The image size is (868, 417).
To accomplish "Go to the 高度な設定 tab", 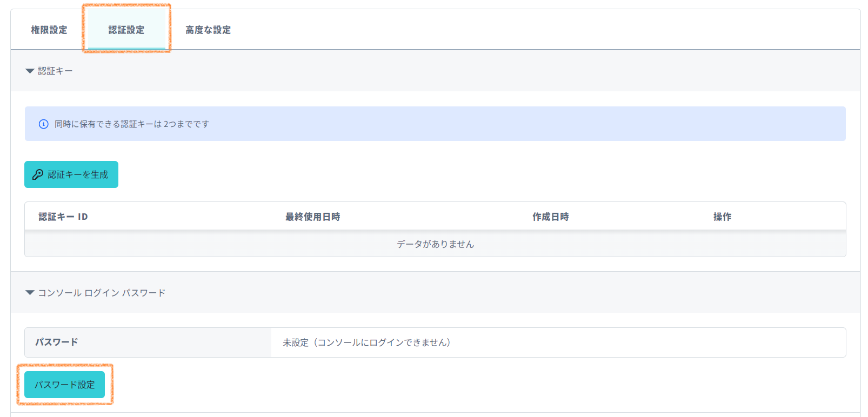I will [208, 30].
